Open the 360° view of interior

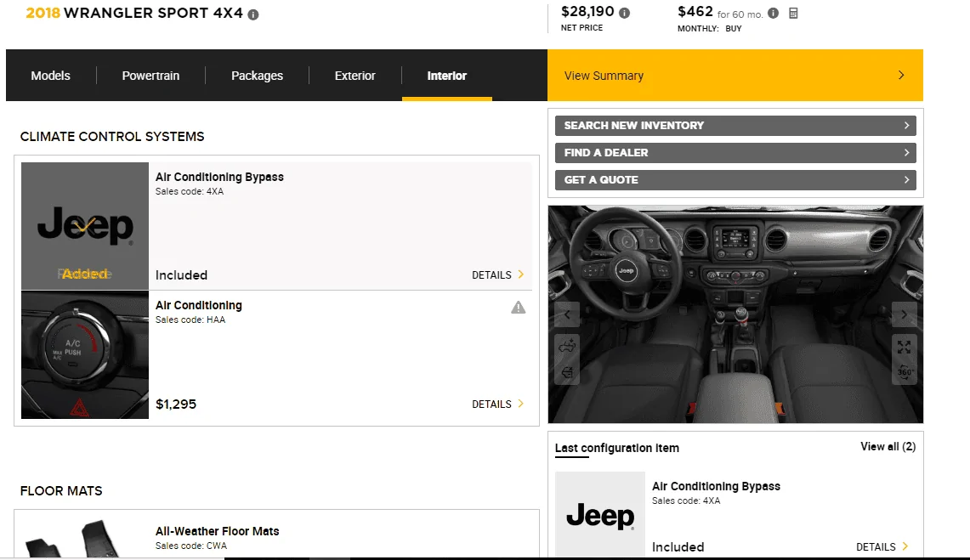pyautogui.click(x=904, y=372)
